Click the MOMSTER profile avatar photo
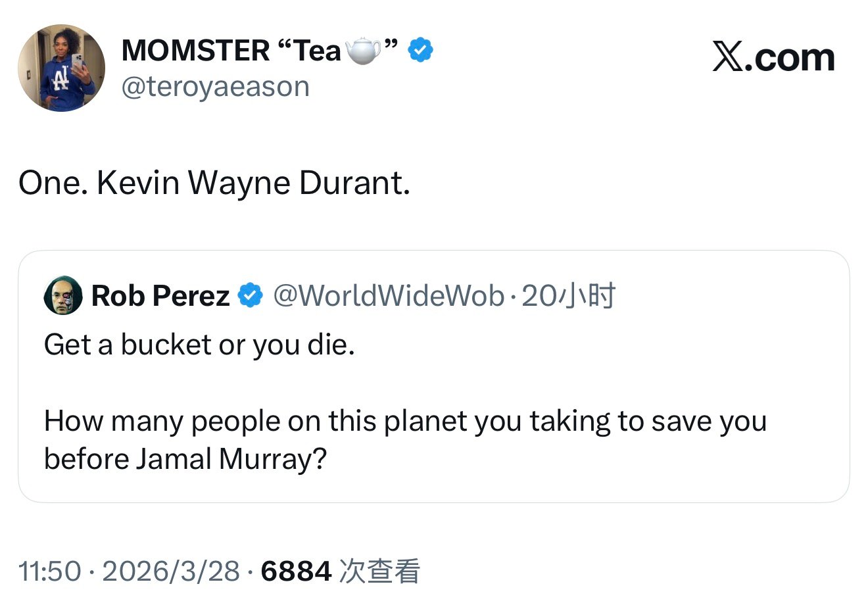The height and width of the screenshot is (607, 868). click(x=61, y=68)
